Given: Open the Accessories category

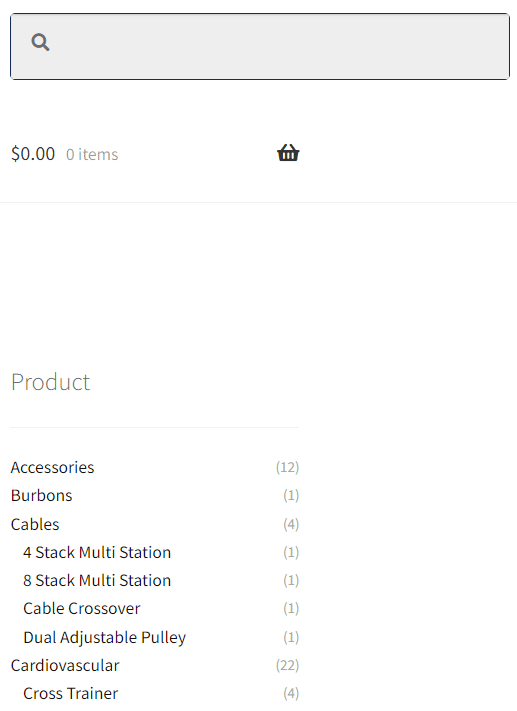Looking at the screenshot, I should tap(53, 468).
